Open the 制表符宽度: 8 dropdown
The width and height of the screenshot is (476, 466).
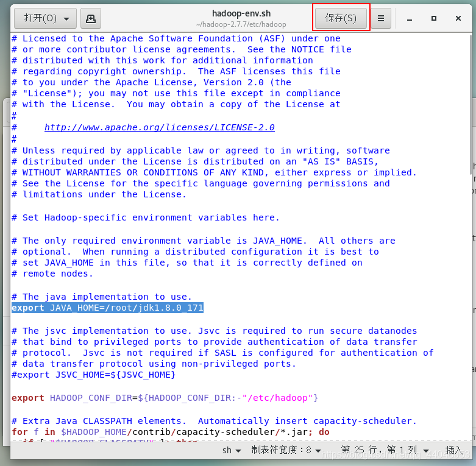pyautogui.click(x=286, y=450)
